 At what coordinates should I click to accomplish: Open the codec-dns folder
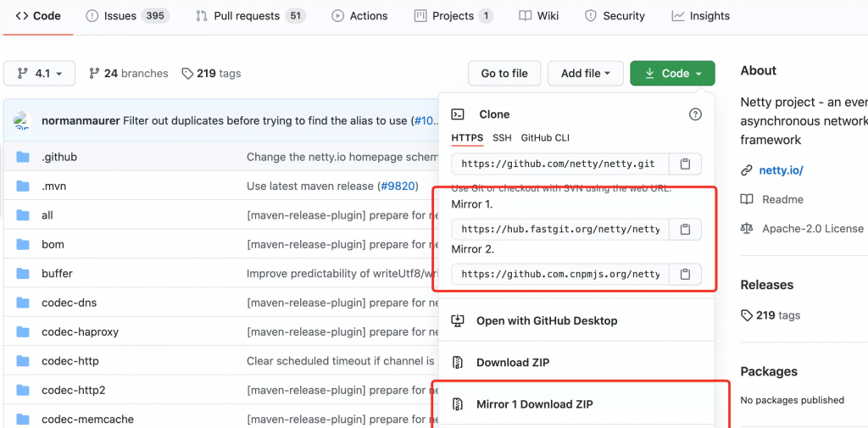click(x=70, y=303)
